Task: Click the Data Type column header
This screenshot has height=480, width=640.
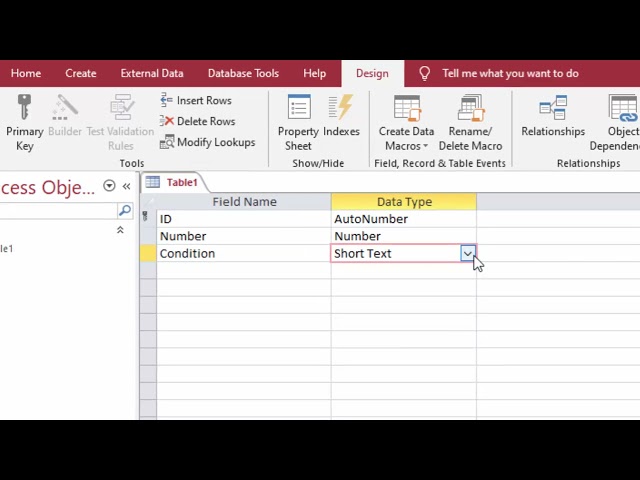Action: click(x=404, y=202)
